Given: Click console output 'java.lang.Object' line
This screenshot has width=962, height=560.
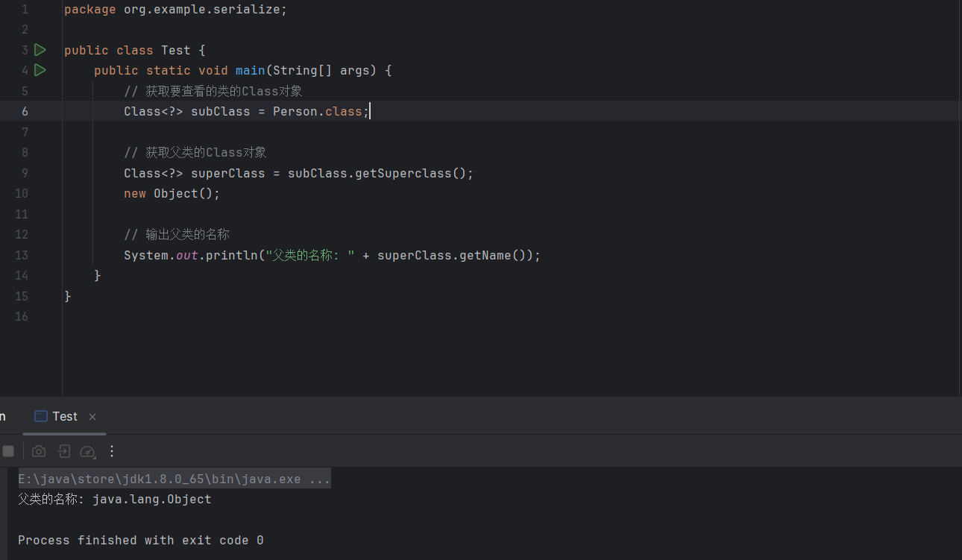Looking at the screenshot, I should point(115,500).
